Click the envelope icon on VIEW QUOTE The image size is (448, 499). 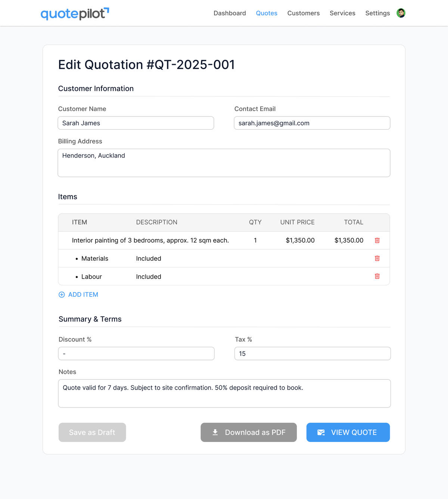click(x=321, y=432)
